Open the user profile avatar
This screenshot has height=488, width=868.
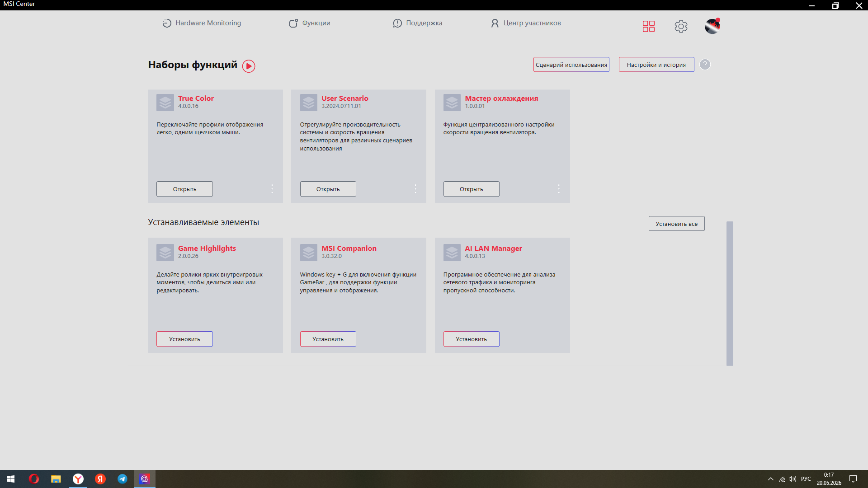coord(712,26)
